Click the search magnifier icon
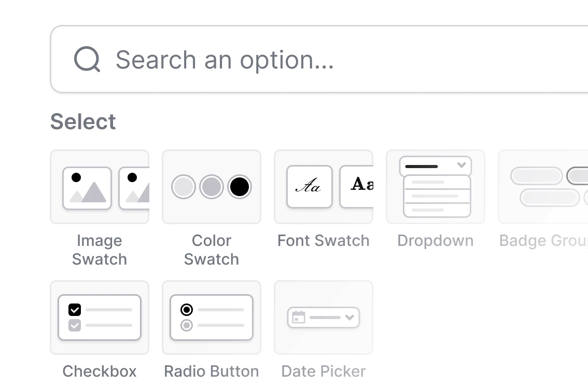 [87, 59]
